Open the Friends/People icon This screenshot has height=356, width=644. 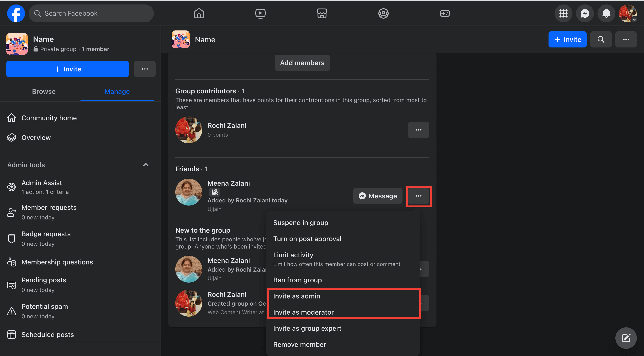point(383,13)
